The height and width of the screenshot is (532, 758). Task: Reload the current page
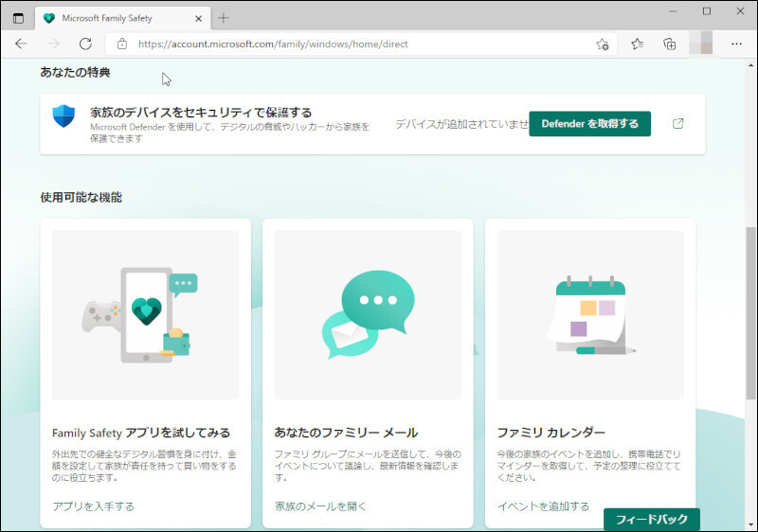[85, 44]
